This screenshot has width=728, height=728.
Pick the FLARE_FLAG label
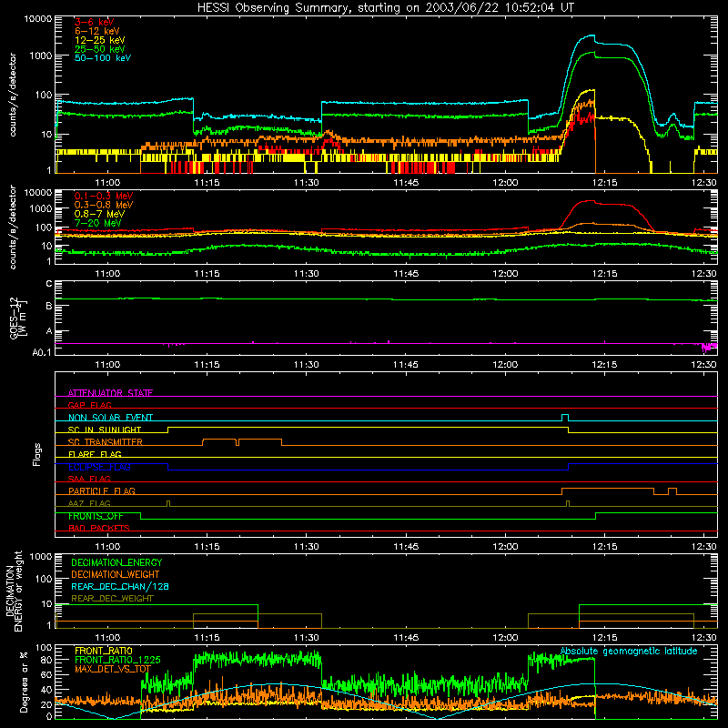[x=95, y=454]
